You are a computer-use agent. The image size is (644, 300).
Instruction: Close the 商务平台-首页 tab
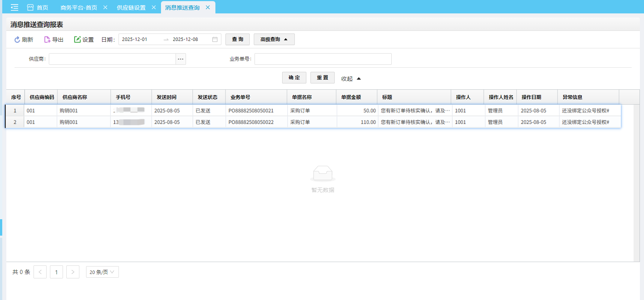point(105,7)
